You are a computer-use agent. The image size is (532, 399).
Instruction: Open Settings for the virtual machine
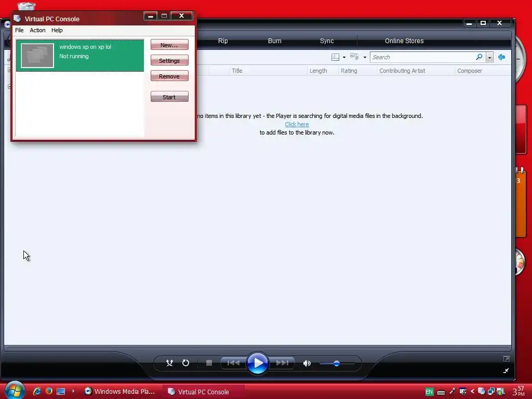coord(169,60)
